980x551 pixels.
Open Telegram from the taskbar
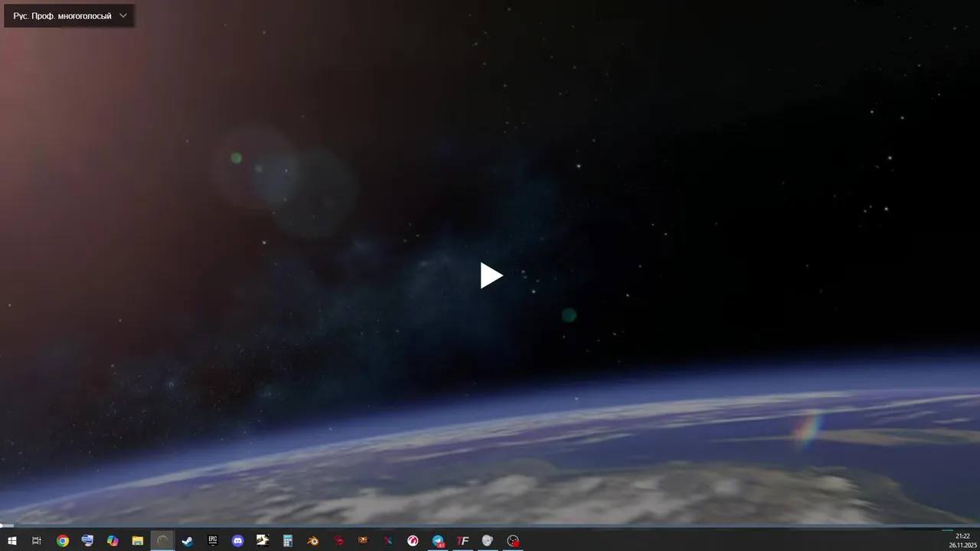pyautogui.click(x=438, y=540)
